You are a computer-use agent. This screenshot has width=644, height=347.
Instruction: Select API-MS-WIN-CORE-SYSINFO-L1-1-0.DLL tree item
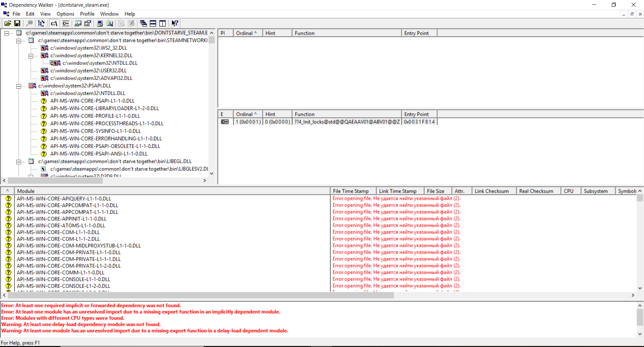click(95, 131)
